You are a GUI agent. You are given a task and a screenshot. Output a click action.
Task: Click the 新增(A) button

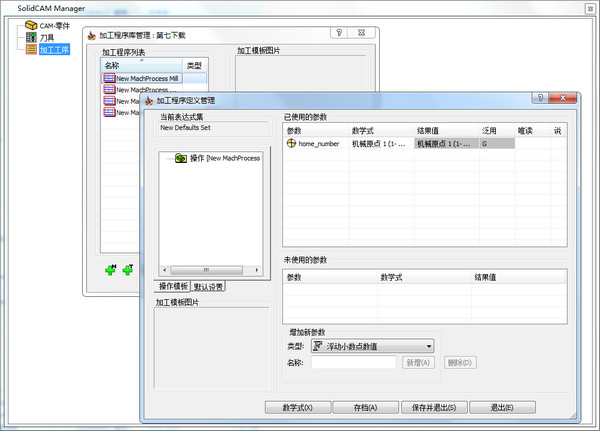point(418,362)
